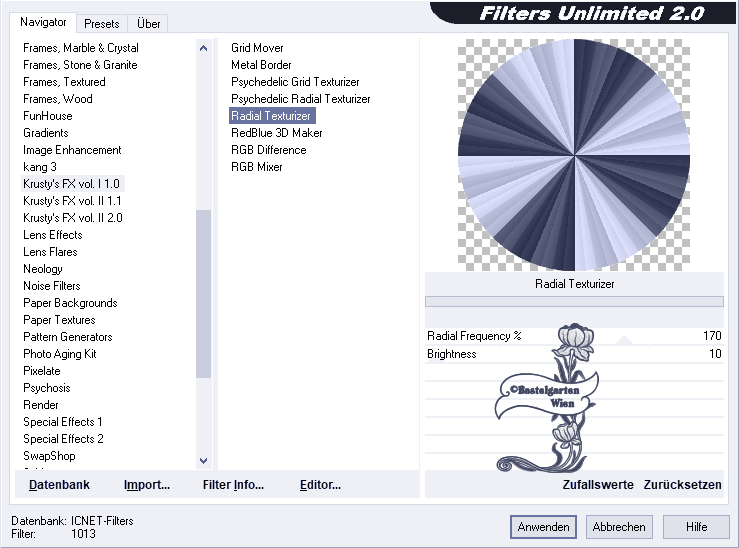Select Krusty's FX vol. II 1.1
Screen dimensions: 739x548
pyautogui.click(x=72, y=201)
